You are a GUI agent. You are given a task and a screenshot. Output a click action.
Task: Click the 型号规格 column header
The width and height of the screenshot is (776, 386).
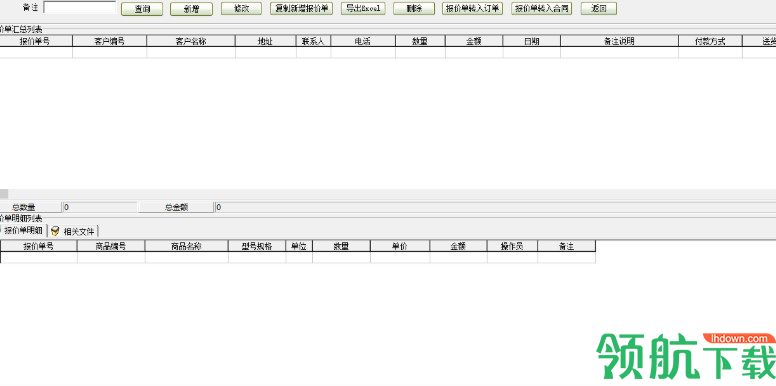(257, 246)
